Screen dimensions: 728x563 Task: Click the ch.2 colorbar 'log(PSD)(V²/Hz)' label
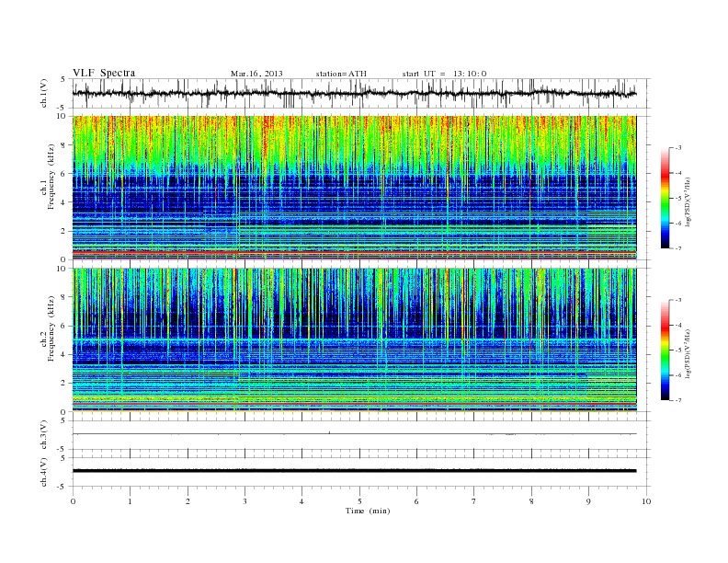pos(688,353)
